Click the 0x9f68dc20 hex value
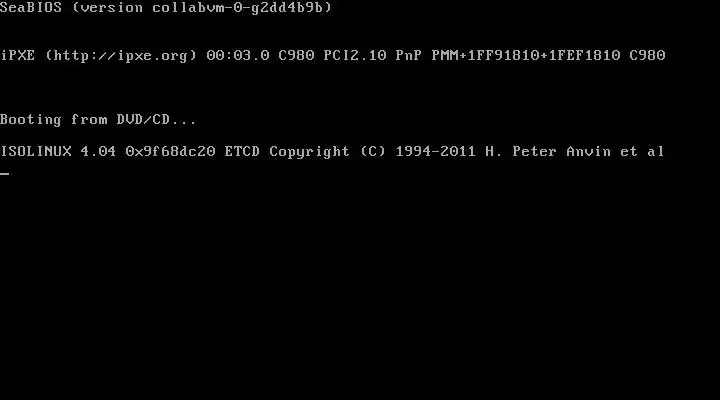 tap(170, 152)
